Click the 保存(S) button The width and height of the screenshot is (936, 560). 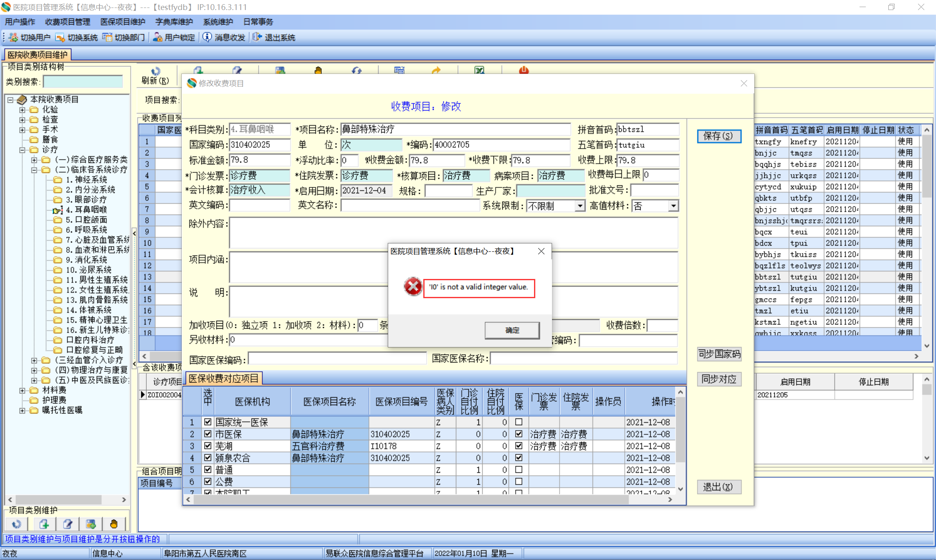[718, 136]
